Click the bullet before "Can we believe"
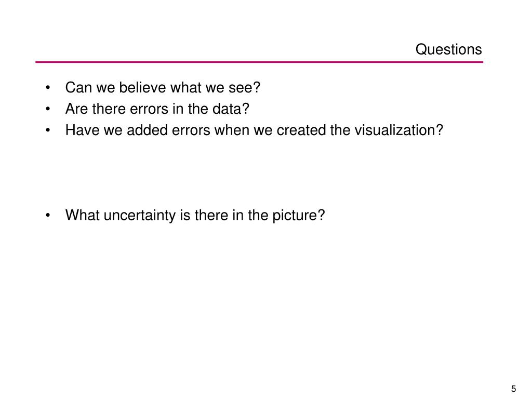Screen dimensions: 532x399 click(x=48, y=88)
